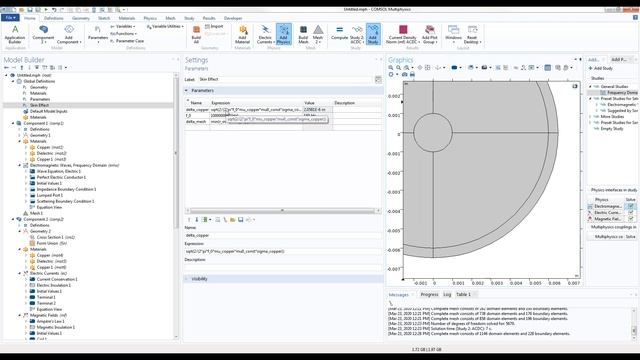Viewport: 640px width, 360px height.
Task: Collapse the Parameters section header
Action: tap(283, 91)
